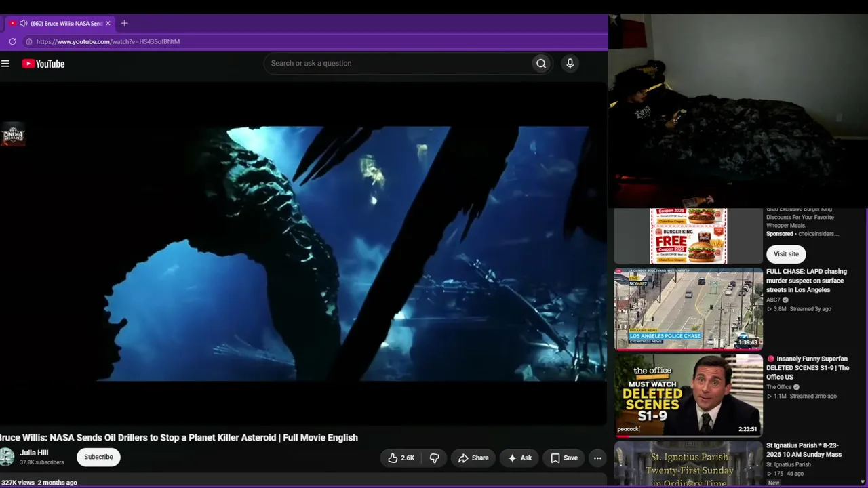The image size is (868, 488).
Task: Open 'Insanely Funny Superfan DELETED SCENES' title
Action: 808,368
